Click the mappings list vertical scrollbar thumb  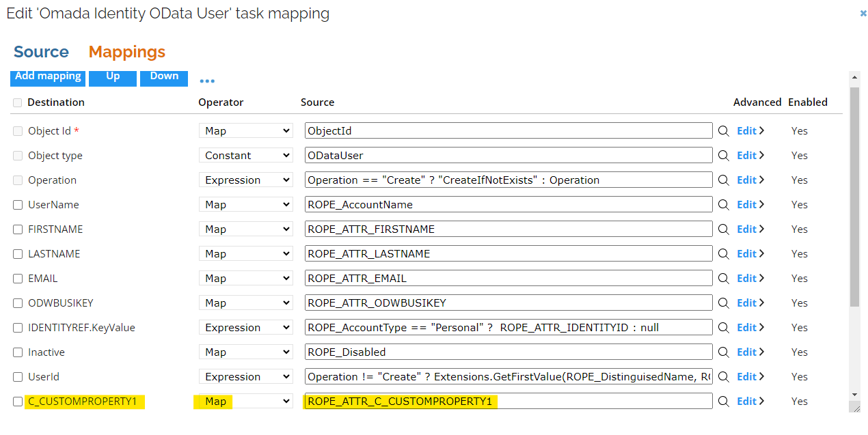pos(854,196)
